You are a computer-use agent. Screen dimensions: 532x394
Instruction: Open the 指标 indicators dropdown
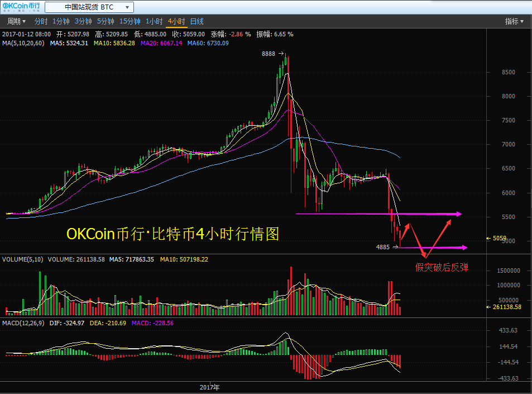click(x=514, y=21)
